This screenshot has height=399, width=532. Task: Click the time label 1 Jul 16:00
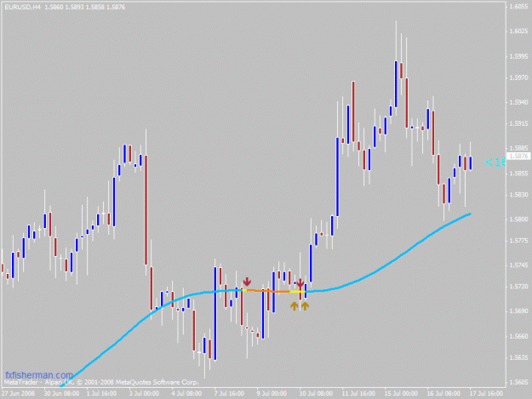pos(101,394)
